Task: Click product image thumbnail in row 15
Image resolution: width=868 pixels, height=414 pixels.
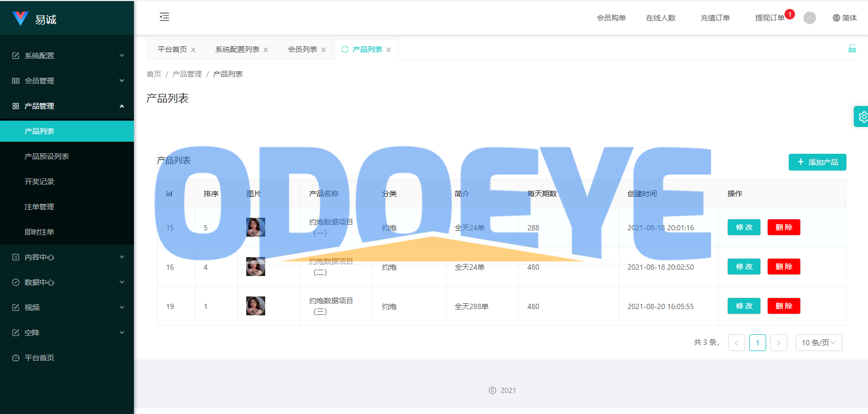Action: [256, 227]
